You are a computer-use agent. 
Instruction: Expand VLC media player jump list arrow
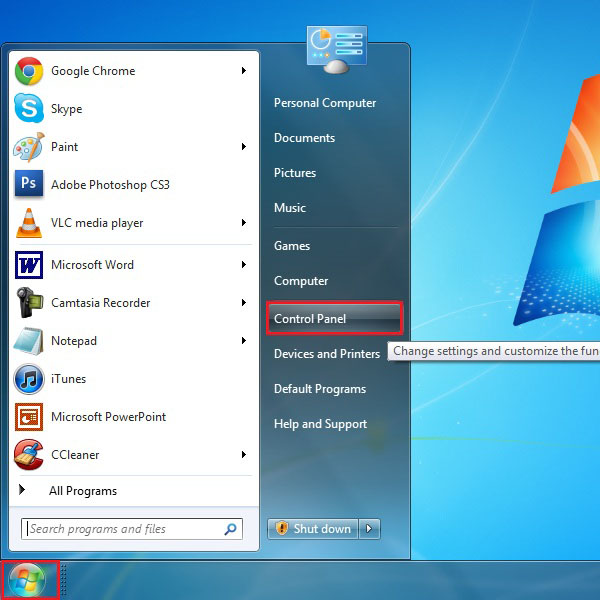coord(243,222)
